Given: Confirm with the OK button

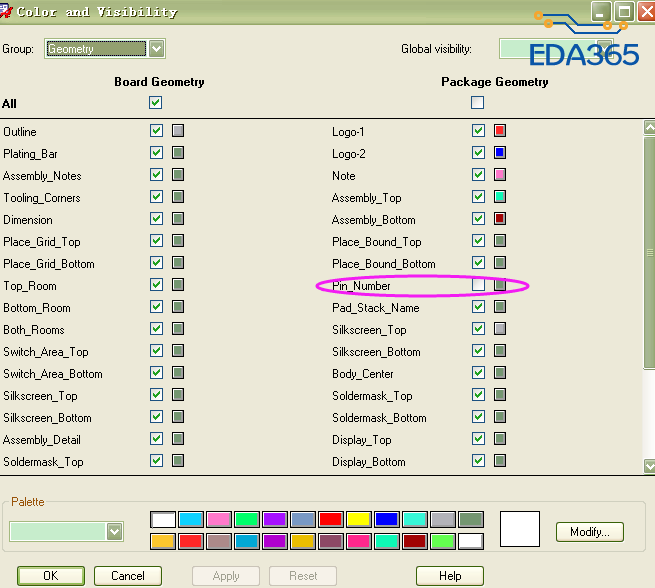Looking at the screenshot, I should click(x=51, y=576).
